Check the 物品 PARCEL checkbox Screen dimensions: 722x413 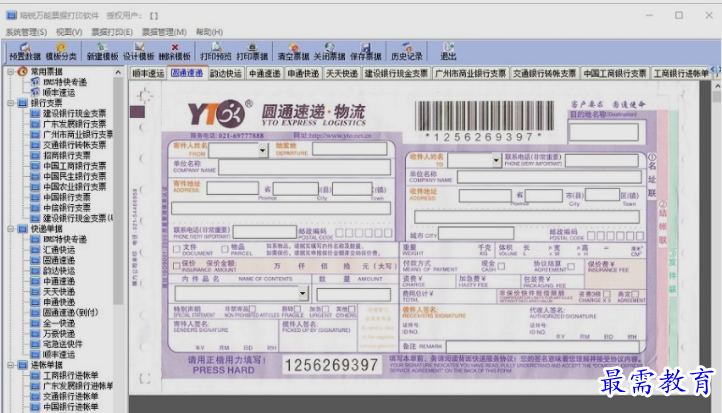point(225,249)
